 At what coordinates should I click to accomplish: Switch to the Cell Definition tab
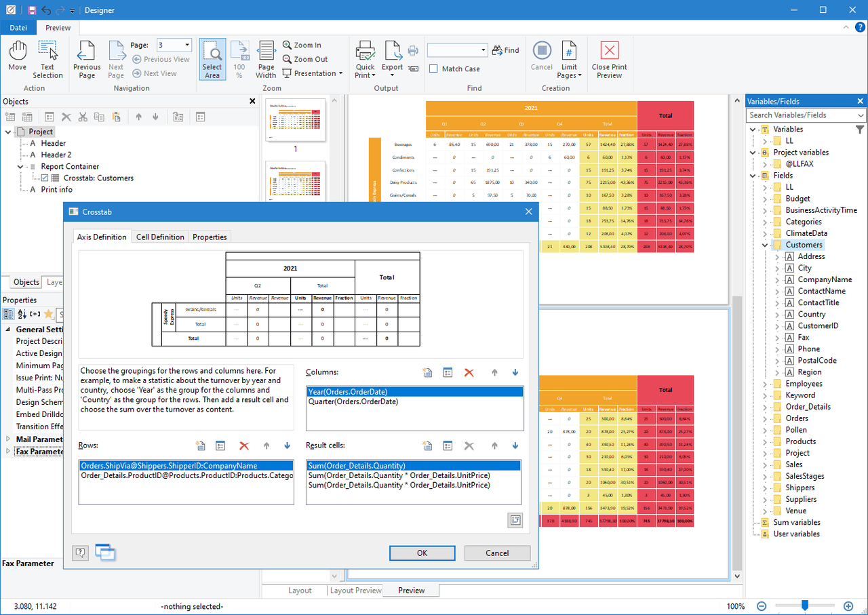pyautogui.click(x=160, y=237)
